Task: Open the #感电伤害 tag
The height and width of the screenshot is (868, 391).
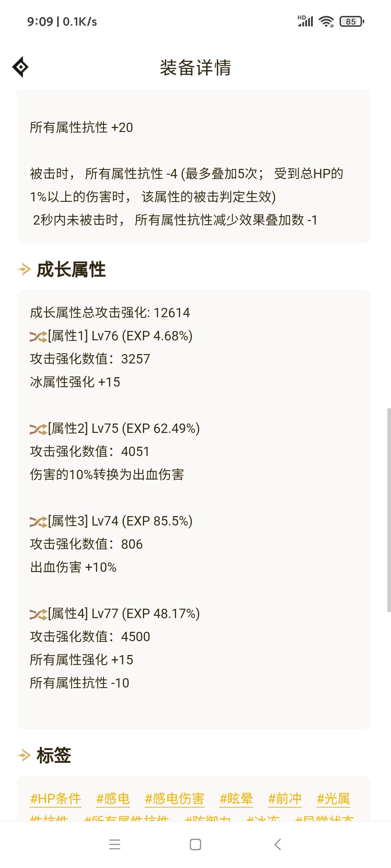Action: coord(175,799)
